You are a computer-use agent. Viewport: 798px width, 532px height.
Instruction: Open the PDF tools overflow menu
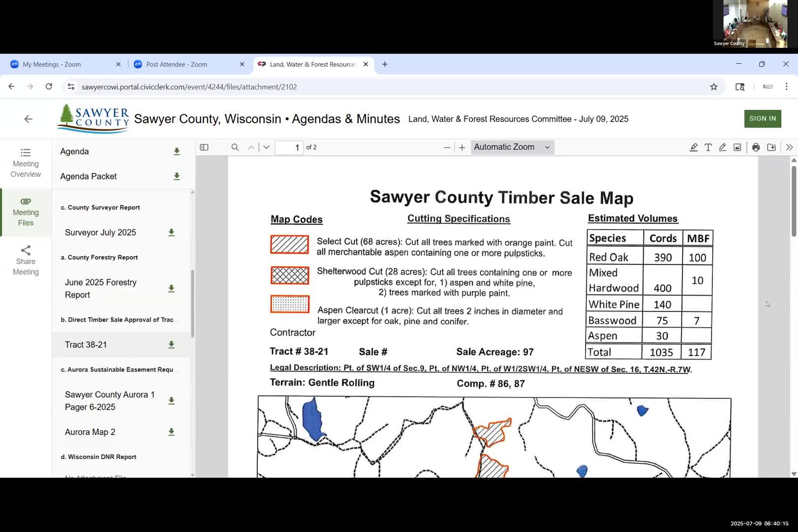coord(789,147)
